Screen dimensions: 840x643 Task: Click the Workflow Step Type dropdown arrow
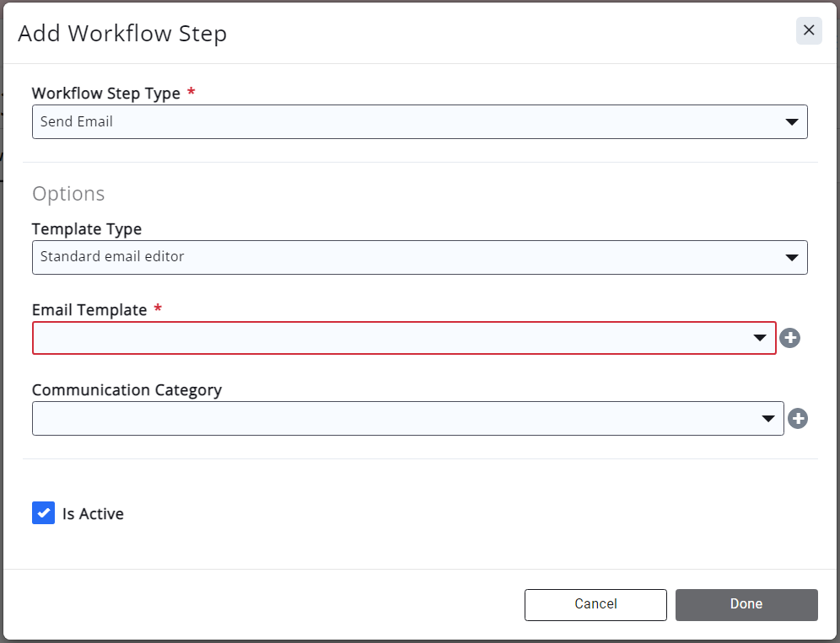(791, 122)
